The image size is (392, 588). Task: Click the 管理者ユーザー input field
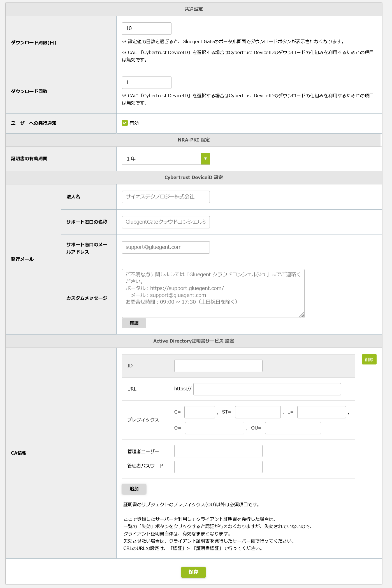(x=218, y=451)
